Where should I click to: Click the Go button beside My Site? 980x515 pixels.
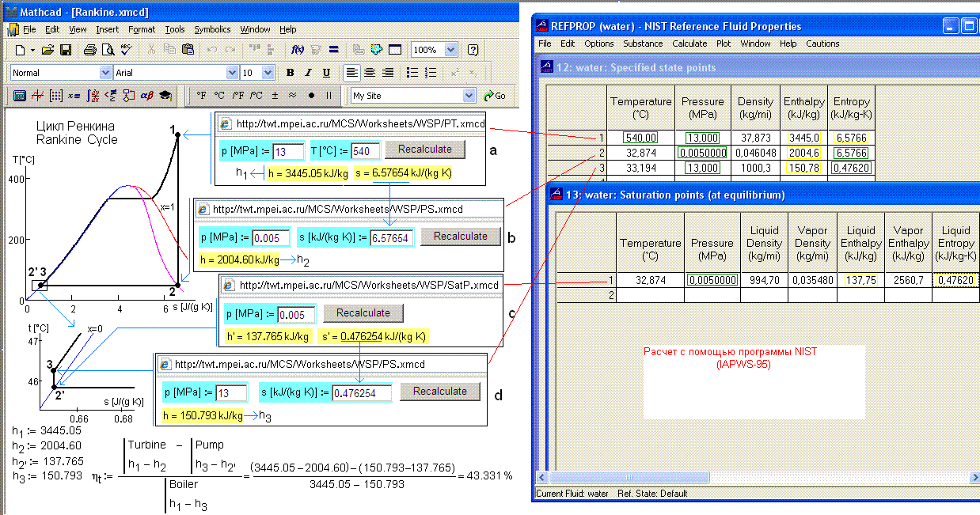(495, 96)
